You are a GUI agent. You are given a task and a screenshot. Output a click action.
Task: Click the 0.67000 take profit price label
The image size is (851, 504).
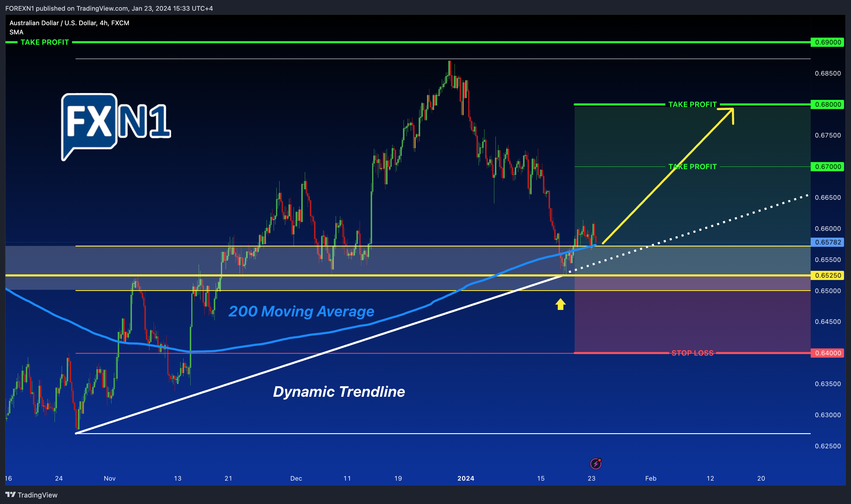(827, 167)
